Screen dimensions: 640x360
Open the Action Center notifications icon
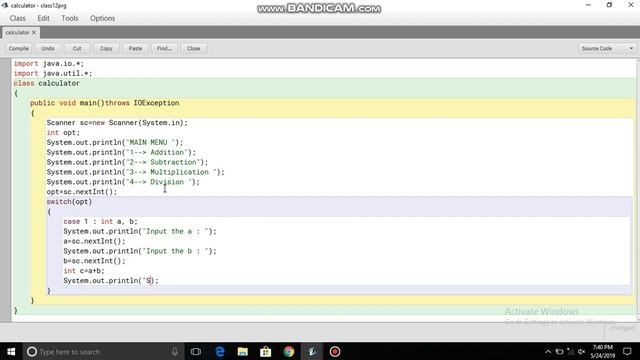627,351
